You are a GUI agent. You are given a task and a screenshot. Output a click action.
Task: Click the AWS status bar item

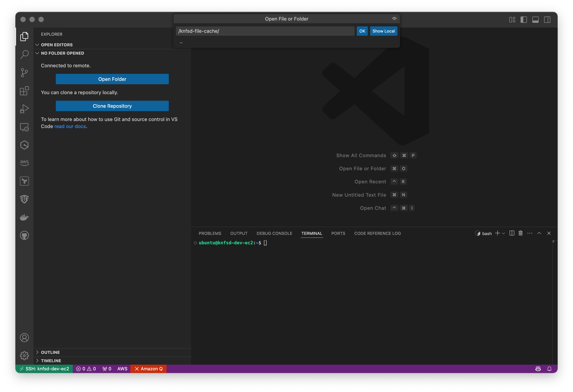122,369
